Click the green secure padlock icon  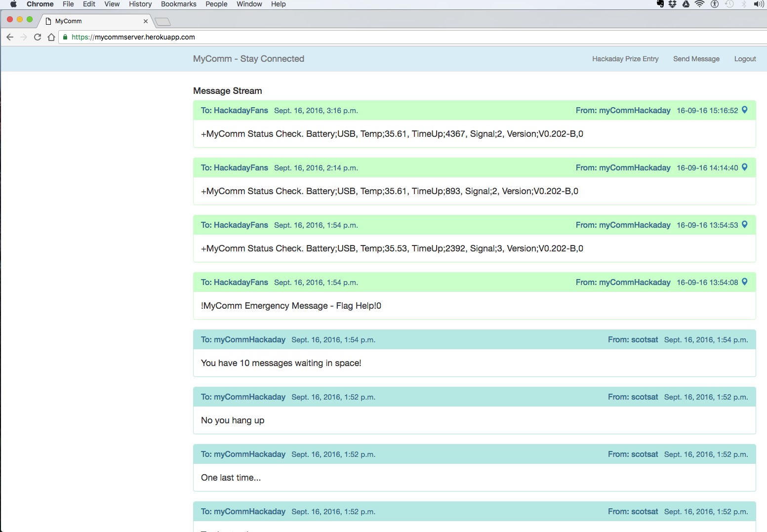click(x=65, y=37)
